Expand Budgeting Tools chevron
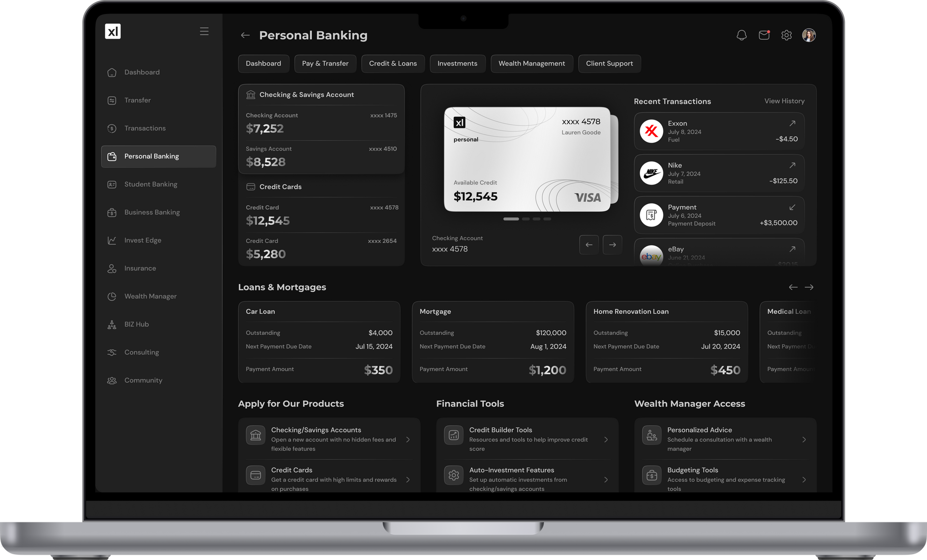The width and height of the screenshot is (927, 560). [804, 480]
